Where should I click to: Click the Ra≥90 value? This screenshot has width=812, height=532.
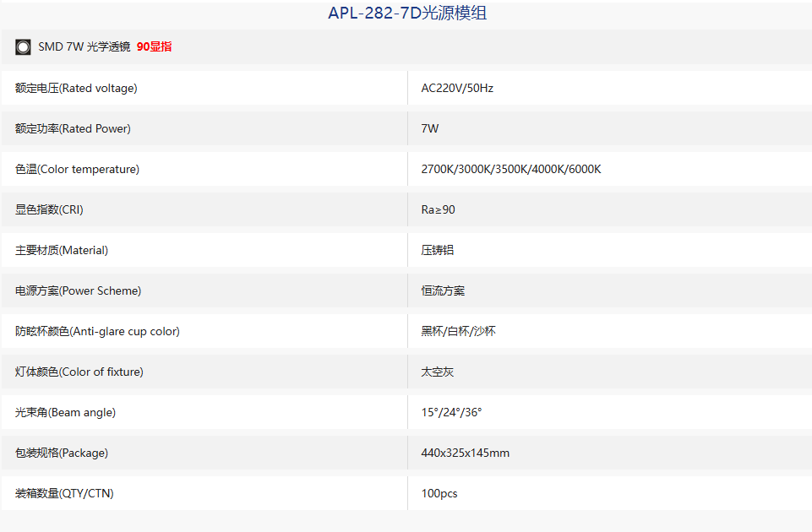pos(438,209)
